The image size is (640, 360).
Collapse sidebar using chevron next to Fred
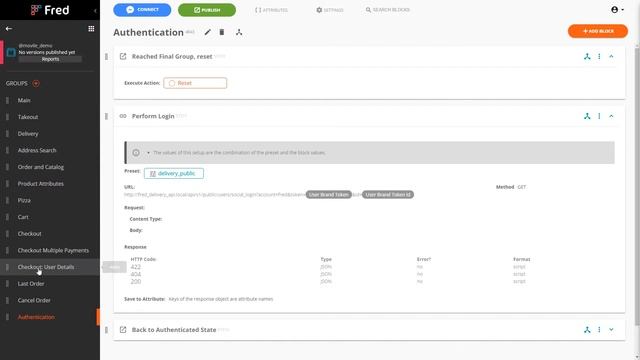(95, 11)
